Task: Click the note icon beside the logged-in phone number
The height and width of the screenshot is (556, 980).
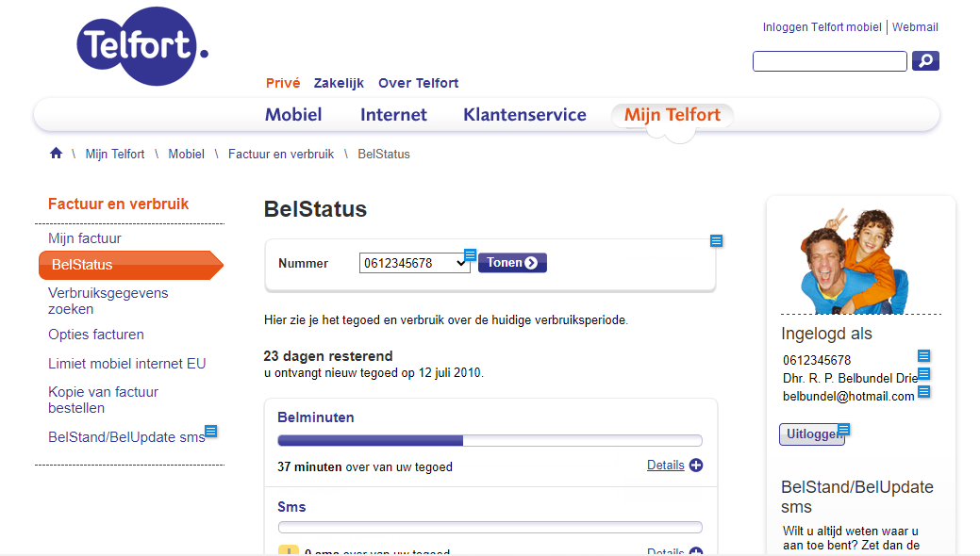Action: pos(923,356)
